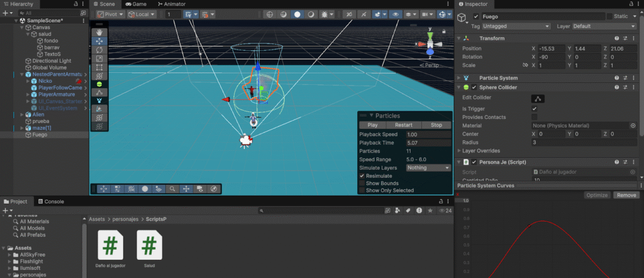Enable the Show Bounds checkbox

(x=362, y=184)
